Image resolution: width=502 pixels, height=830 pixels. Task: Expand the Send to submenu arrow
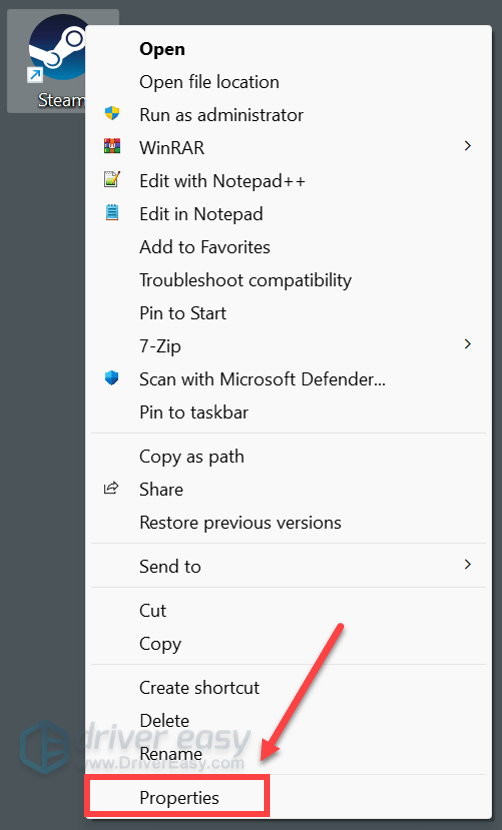click(x=467, y=565)
